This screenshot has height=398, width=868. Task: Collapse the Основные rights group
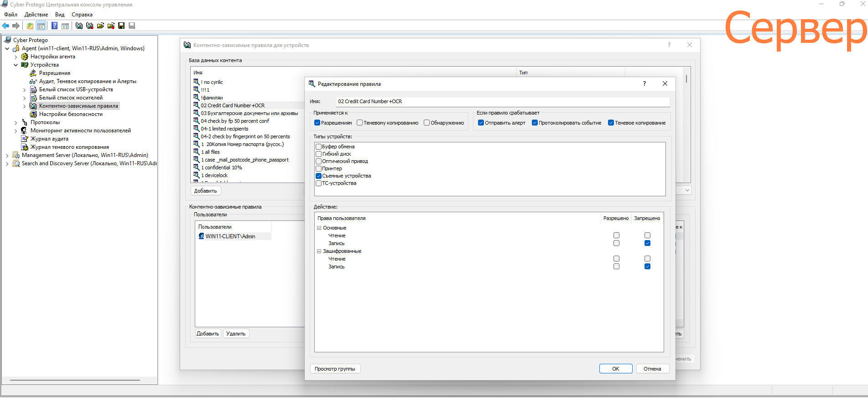(x=319, y=228)
